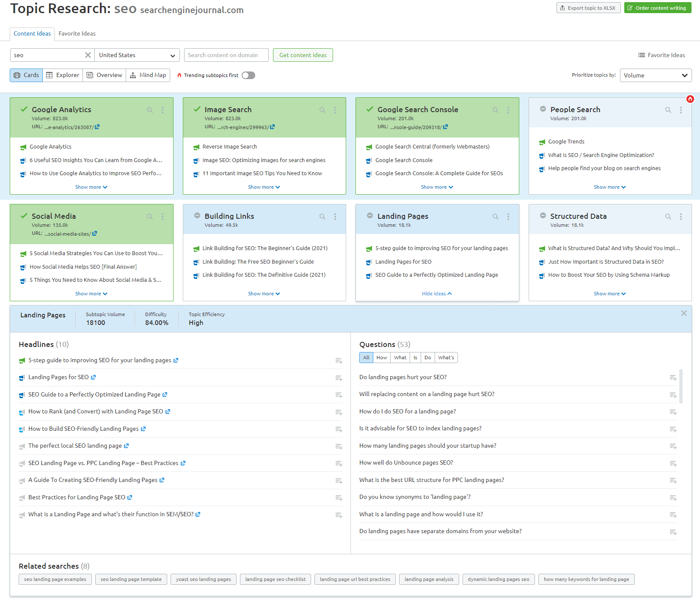Select the Building Links card circle toggle

click(197, 215)
